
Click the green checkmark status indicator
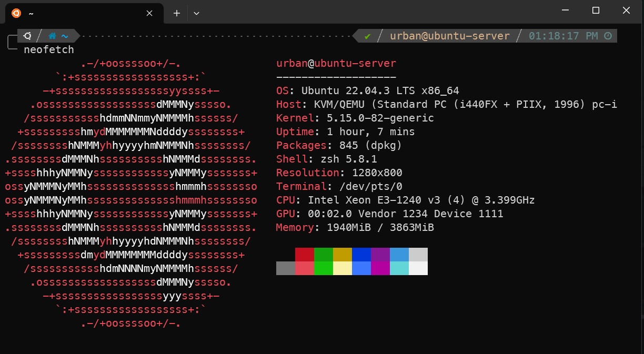coord(367,36)
